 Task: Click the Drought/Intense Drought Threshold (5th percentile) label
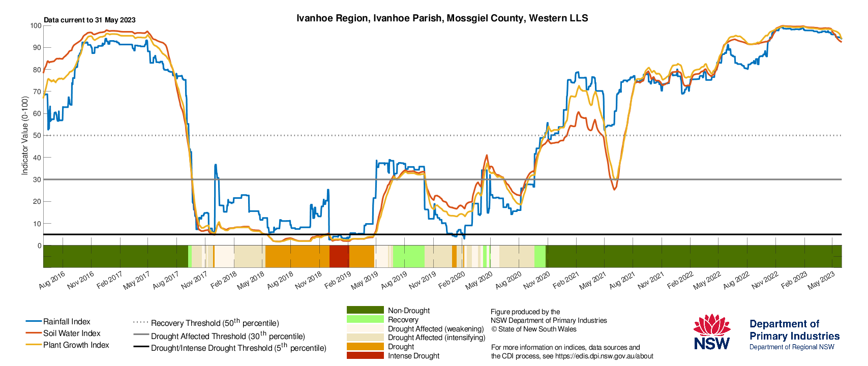coord(238,347)
